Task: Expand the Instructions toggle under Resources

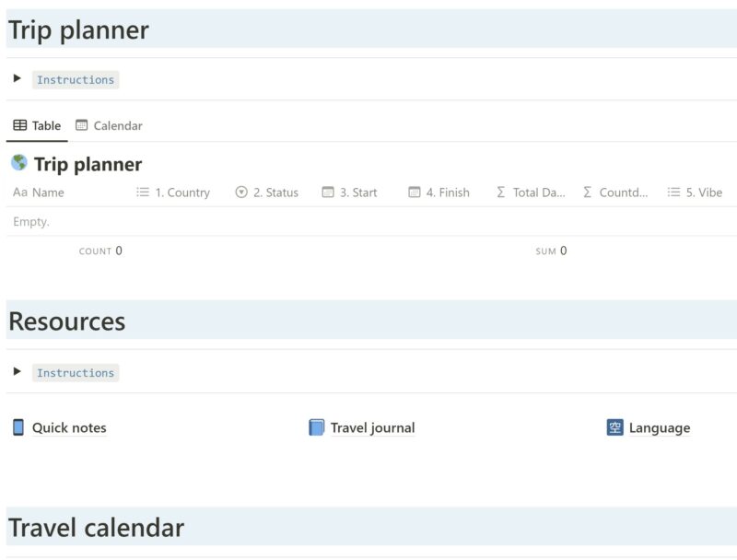Action: [x=18, y=372]
